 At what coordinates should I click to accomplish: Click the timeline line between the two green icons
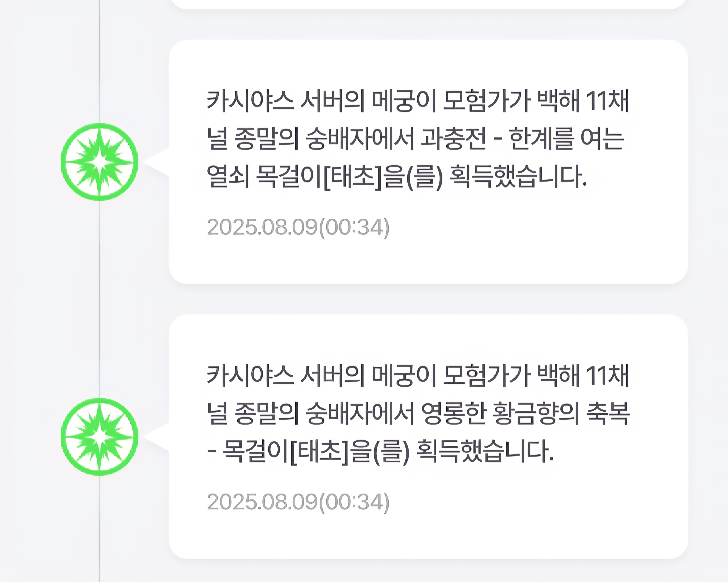pos(100,299)
